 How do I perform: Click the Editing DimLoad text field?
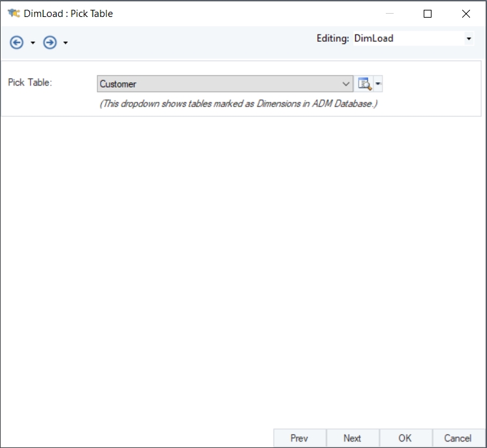point(406,39)
